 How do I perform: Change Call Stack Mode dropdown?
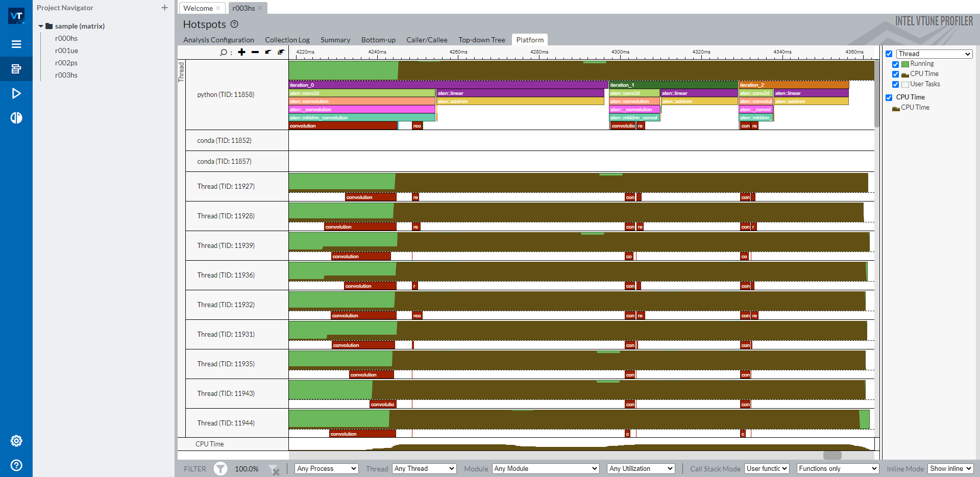[x=766, y=468]
